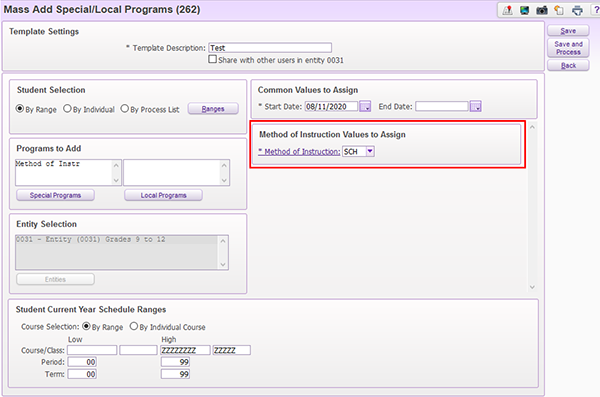Click the Back button
The width and height of the screenshot is (600, 397).
[568, 65]
